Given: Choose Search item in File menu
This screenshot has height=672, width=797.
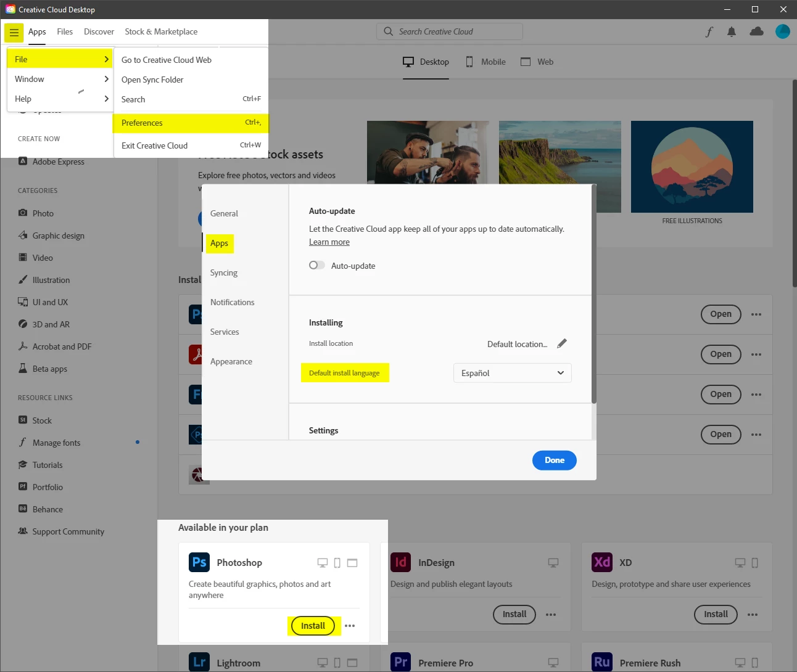Looking at the screenshot, I should coord(191,99).
